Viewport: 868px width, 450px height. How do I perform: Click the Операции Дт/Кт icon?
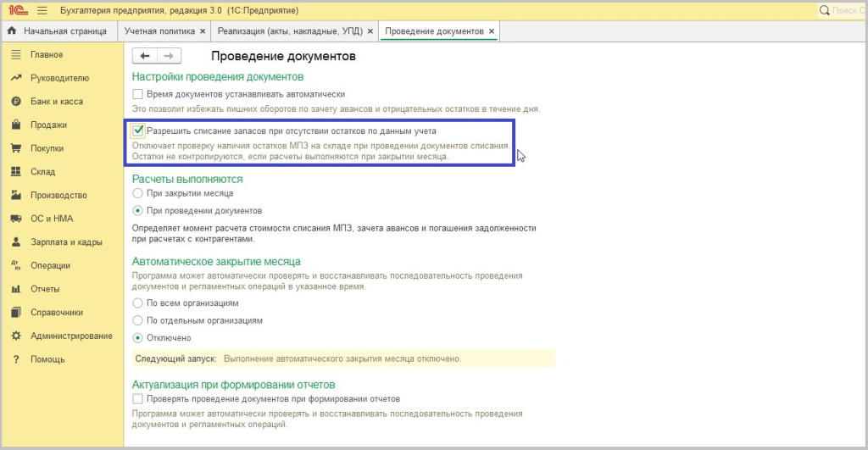click(16, 266)
